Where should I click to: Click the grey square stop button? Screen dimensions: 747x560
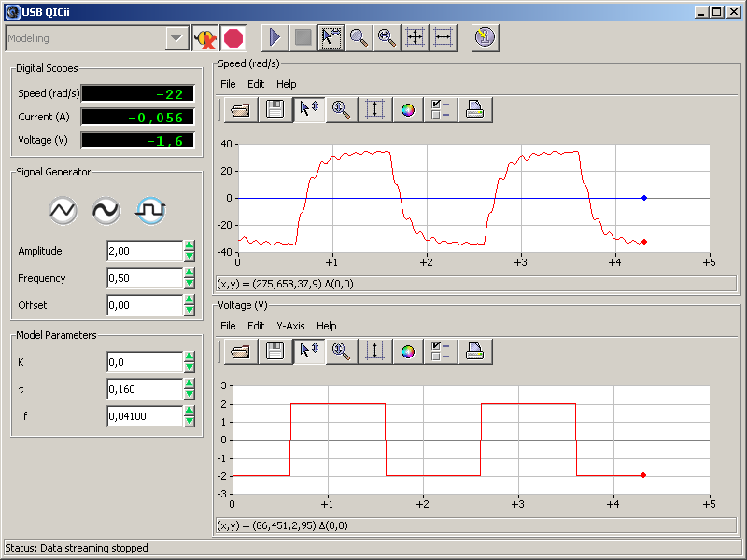click(303, 38)
